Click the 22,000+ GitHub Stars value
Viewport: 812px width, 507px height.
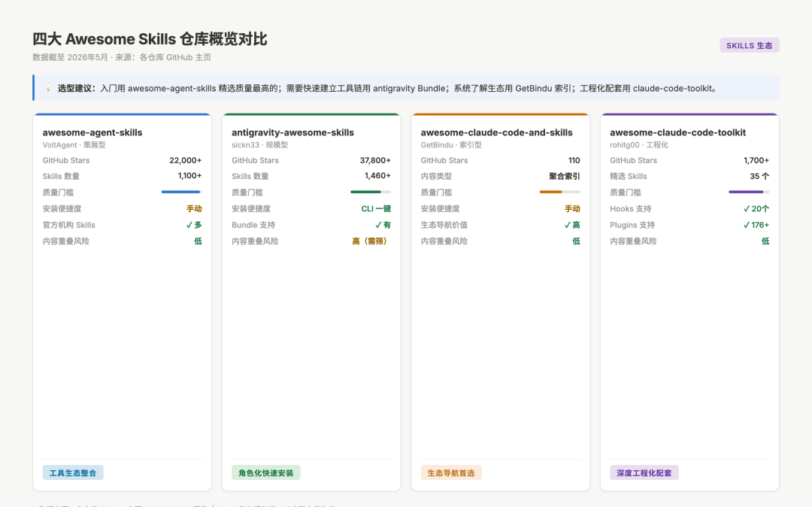coord(186,160)
